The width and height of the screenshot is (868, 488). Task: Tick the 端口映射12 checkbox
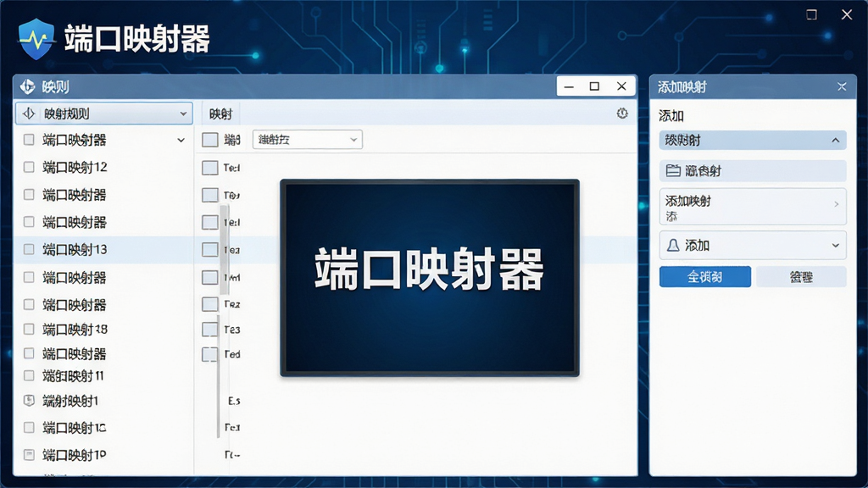[29, 167]
